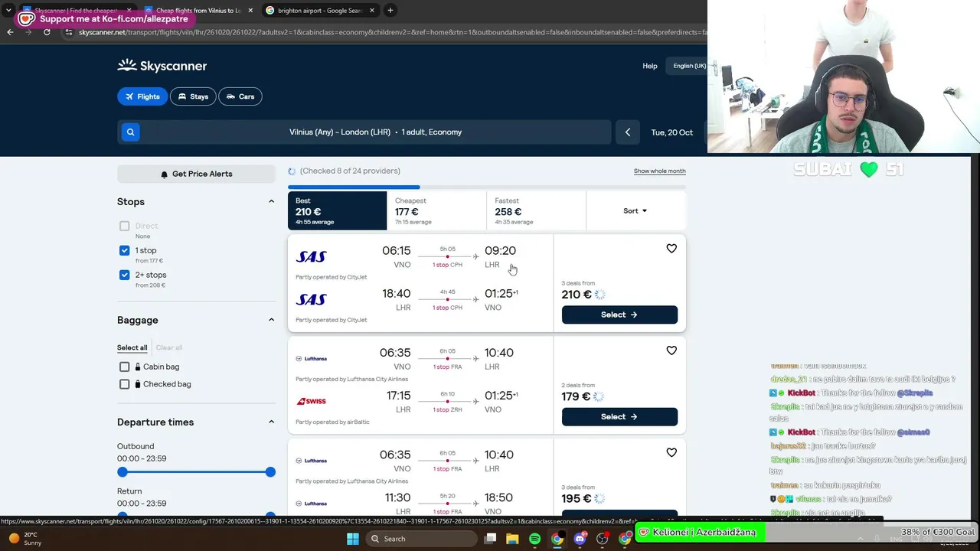Select the 210 € SAS flight deal
The width and height of the screenshot is (980, 551).
tap(619, 315)
